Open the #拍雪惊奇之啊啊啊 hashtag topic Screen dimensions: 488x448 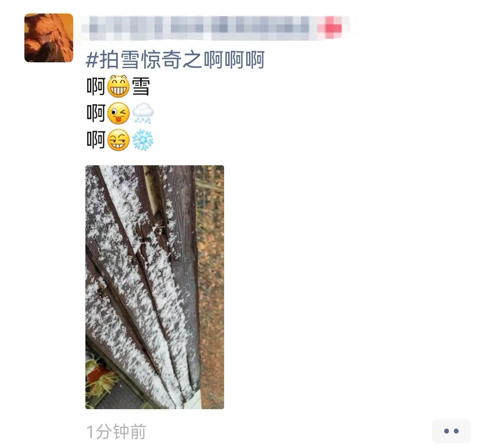pyautogui.click(x=175, y=60)
